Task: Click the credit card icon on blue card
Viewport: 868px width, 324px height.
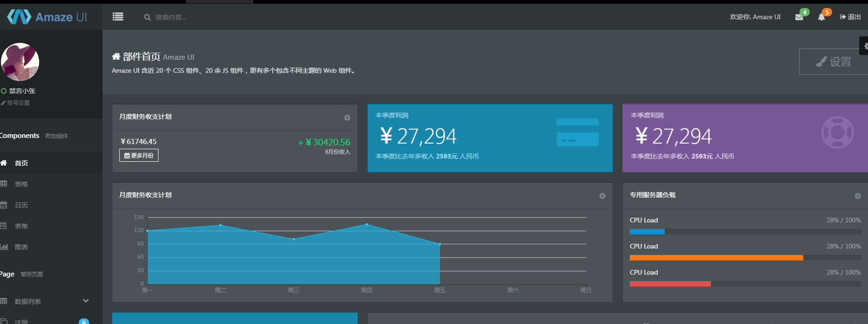Action: pos(578,132)
